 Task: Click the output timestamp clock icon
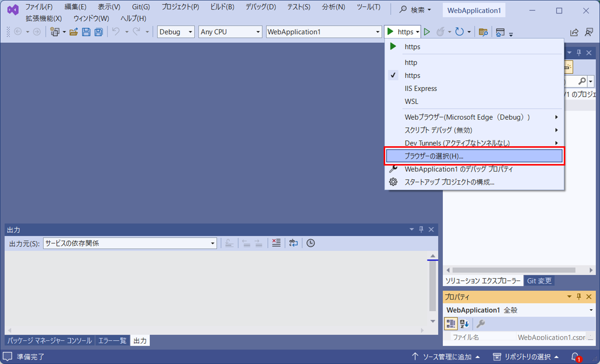[310, 243]
